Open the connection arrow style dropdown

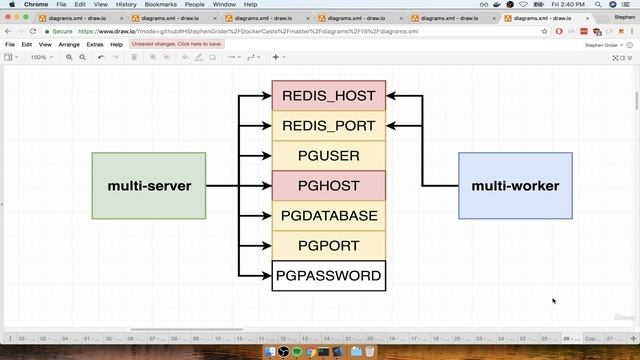[x=233, y=58]
